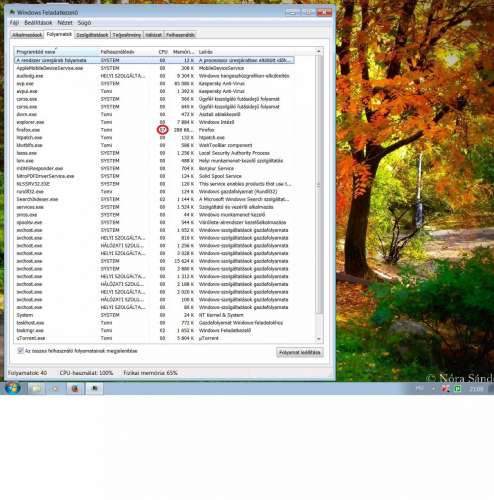The width and height of the screenshot is (494, 500).
Task: Click the process list scroll-down arrow
Action: click(319, 339)
